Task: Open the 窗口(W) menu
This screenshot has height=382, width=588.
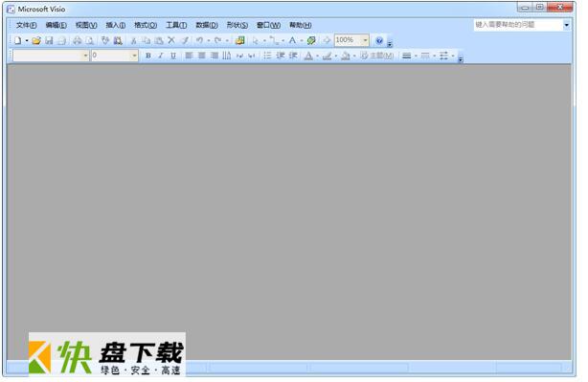Action: click(x=268, y=25)
